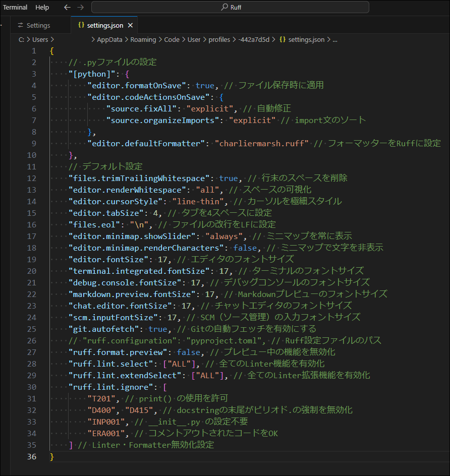Click the "ERA001" rule code
The height and width of the screenshot is (476, 450).
106,434
